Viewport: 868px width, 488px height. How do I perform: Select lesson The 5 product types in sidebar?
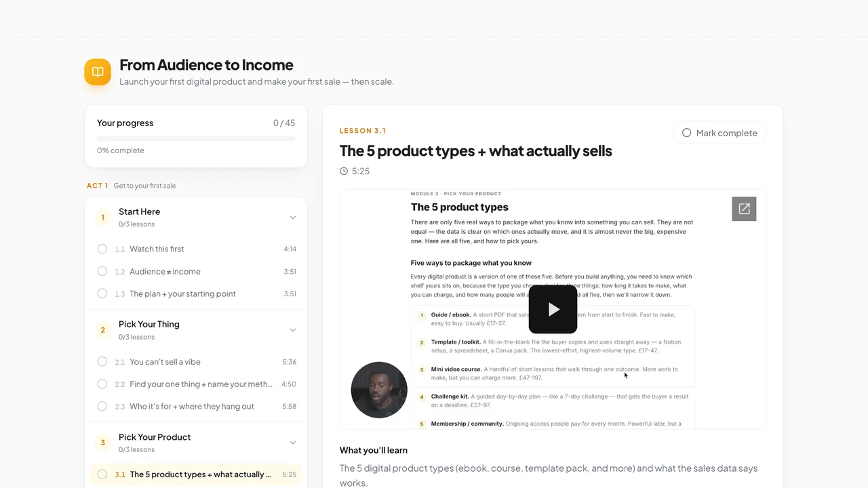pos(196,474)
